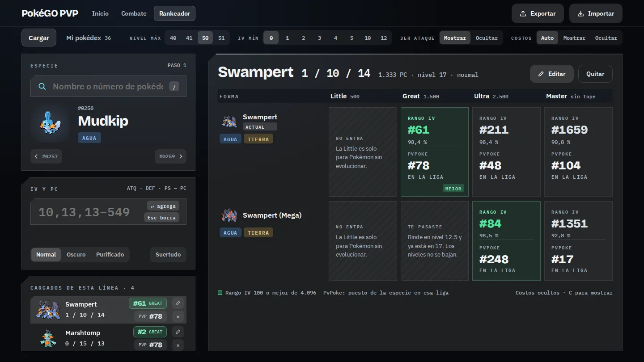Go to previous species #0257
The width and height of the screenshot is (644, 362).
tap(47, 156)
